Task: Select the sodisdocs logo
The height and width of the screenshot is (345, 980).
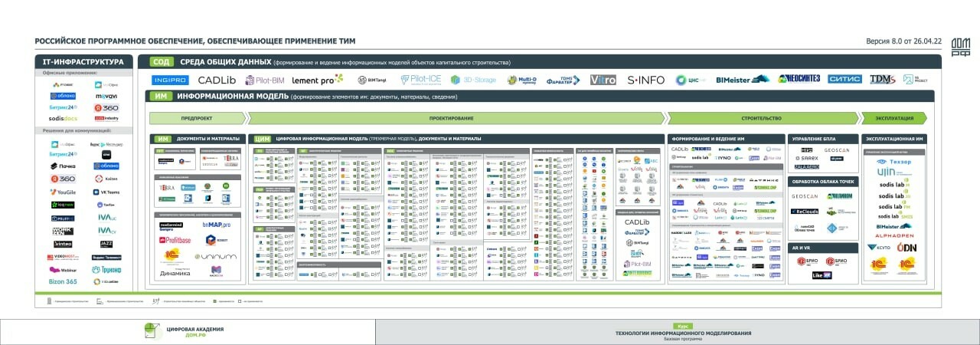Action: [x=63, y=119]
